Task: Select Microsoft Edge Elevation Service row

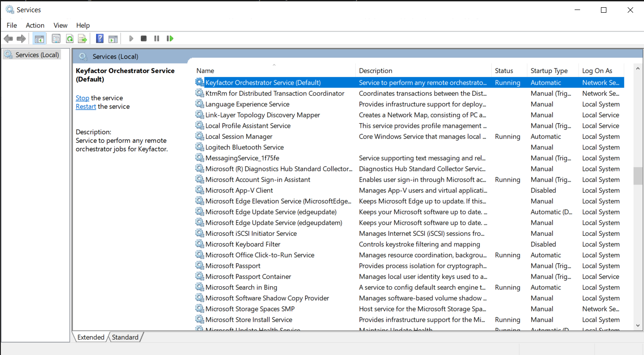Action: click(x=409, y=201)
